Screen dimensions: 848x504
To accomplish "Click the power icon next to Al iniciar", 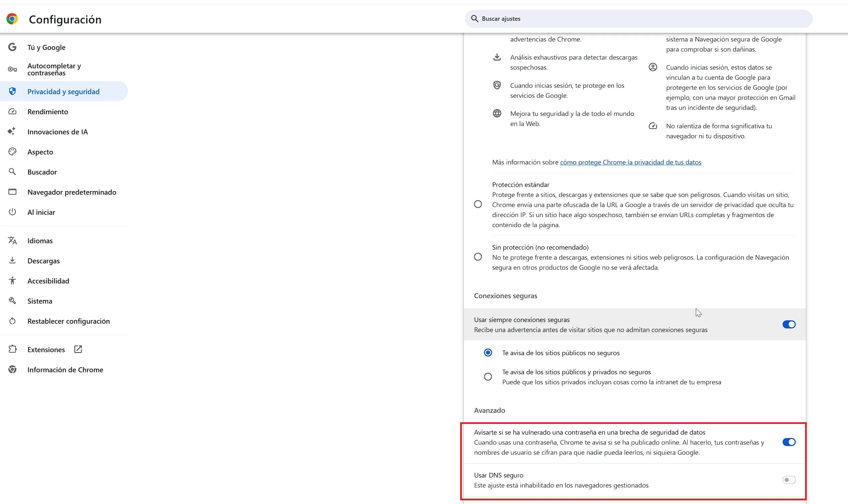I will tap(12, 212).
